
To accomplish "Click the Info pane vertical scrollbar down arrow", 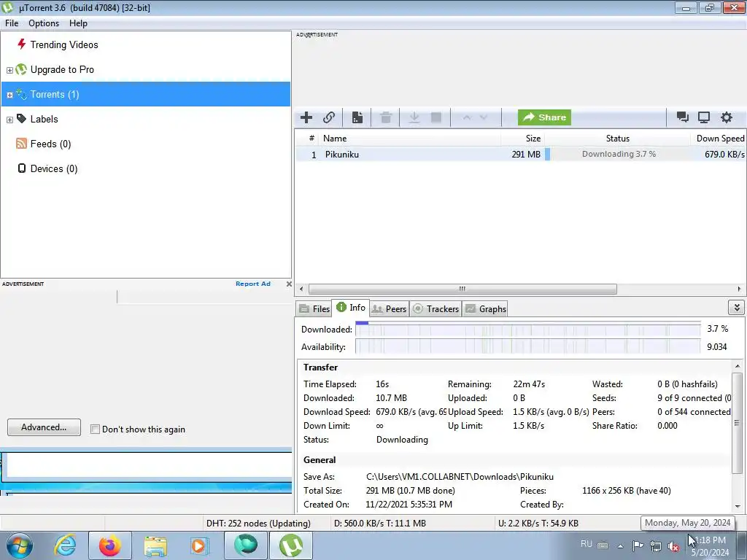I will click(x=738, y=507).
